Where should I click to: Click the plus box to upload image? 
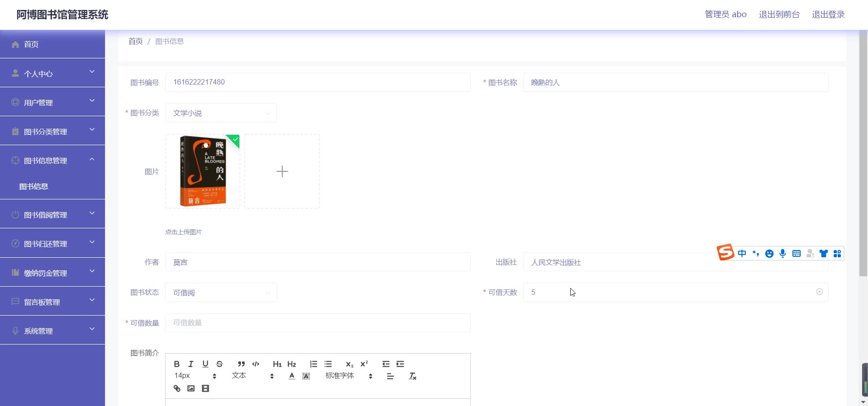(x=282, y=171)
